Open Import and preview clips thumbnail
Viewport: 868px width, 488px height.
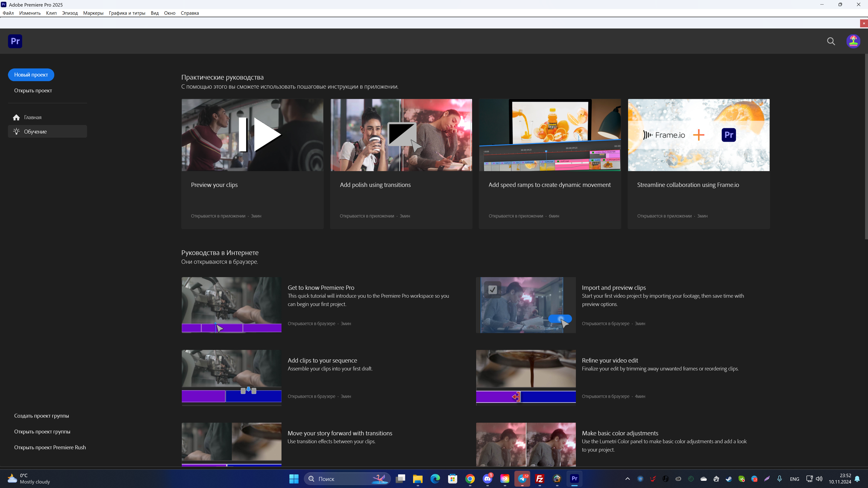tap(526, 305)
